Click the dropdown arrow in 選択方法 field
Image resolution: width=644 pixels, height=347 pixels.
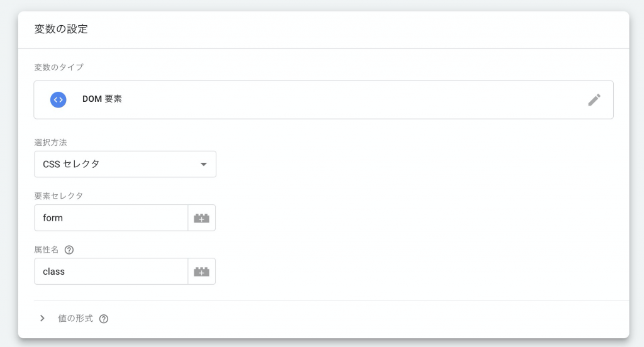coord(203,164)
